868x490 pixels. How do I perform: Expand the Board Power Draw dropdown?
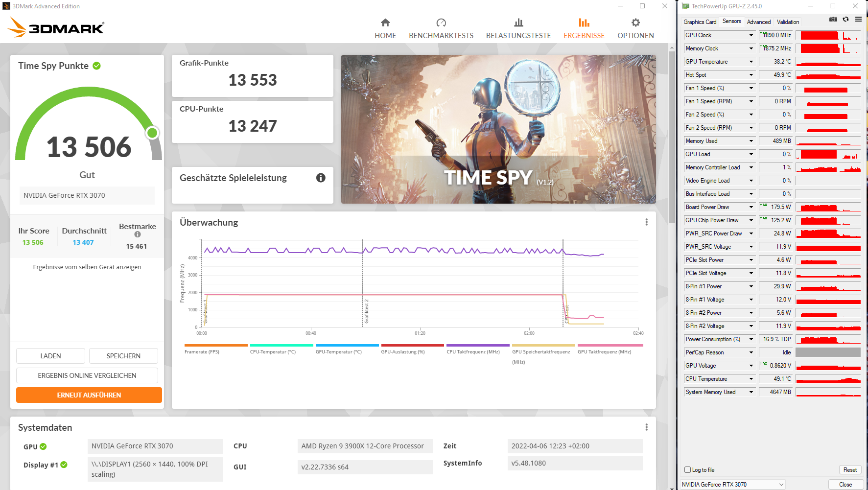(751, 207)
